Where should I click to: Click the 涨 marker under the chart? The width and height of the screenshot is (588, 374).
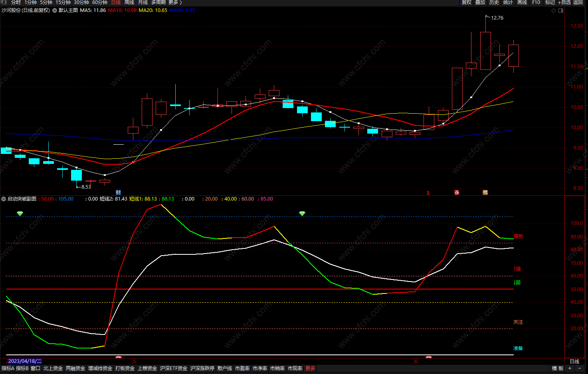457,192
